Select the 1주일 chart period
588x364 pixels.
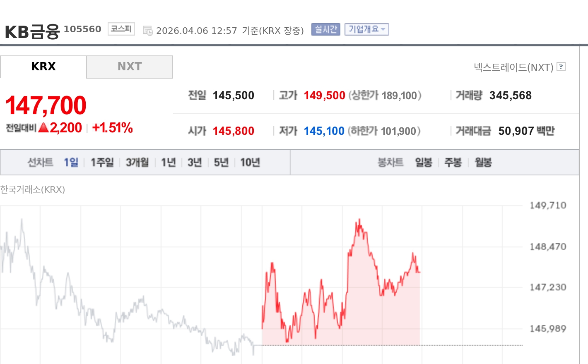pyautogui.click(x=101, y=162)
